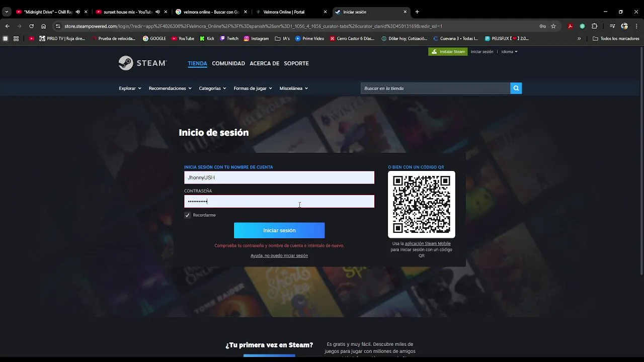Click the blue Iniciar sesión button
The image size is (644, 362).
coord(279,230)
